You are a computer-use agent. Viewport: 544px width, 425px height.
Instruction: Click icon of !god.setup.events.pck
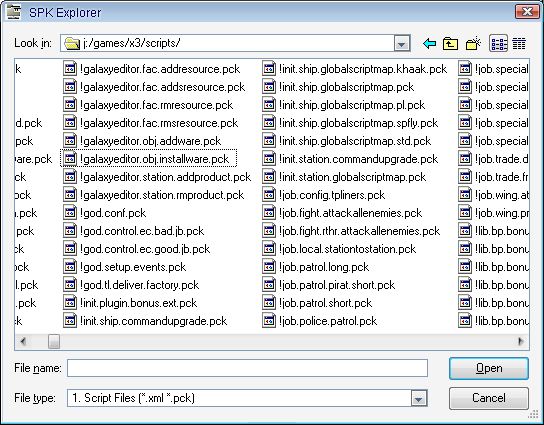pos(70,267)
